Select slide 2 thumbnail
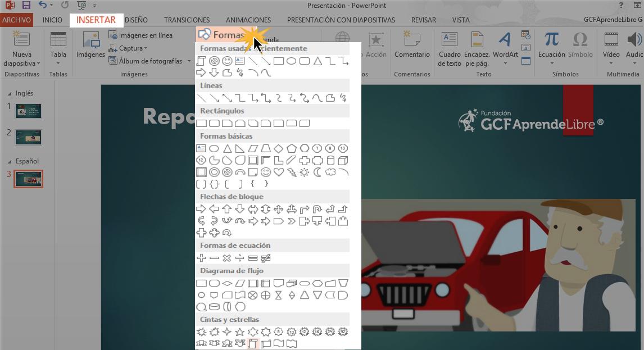The height and width of the screenshot is (350, 644). pos(28,137)
